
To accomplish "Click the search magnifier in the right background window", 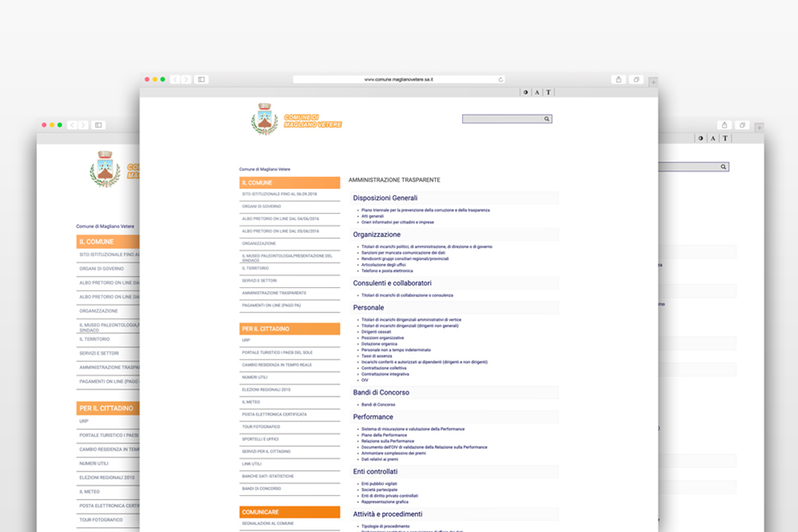I will 723,167.
